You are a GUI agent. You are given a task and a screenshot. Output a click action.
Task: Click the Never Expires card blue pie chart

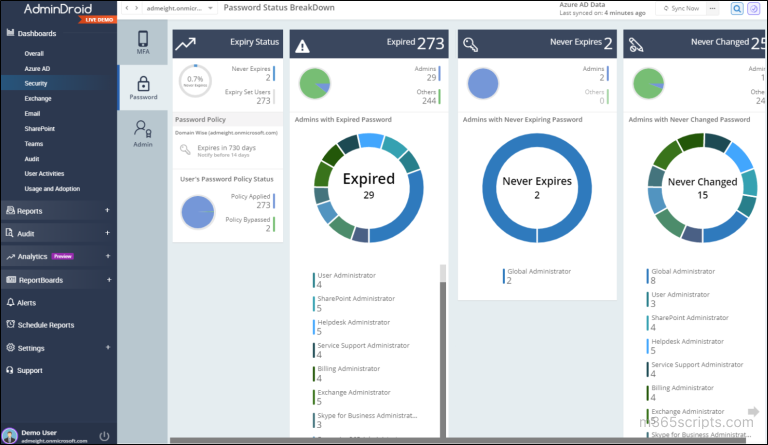click(483, 83)
